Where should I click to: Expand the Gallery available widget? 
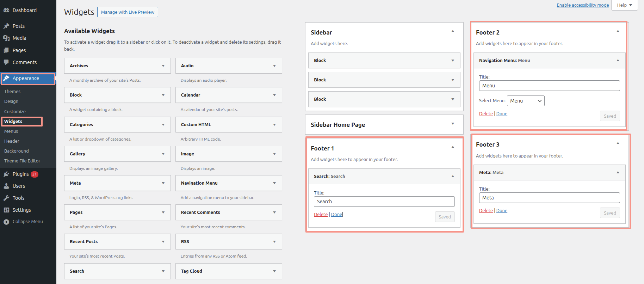pos(163,154)
